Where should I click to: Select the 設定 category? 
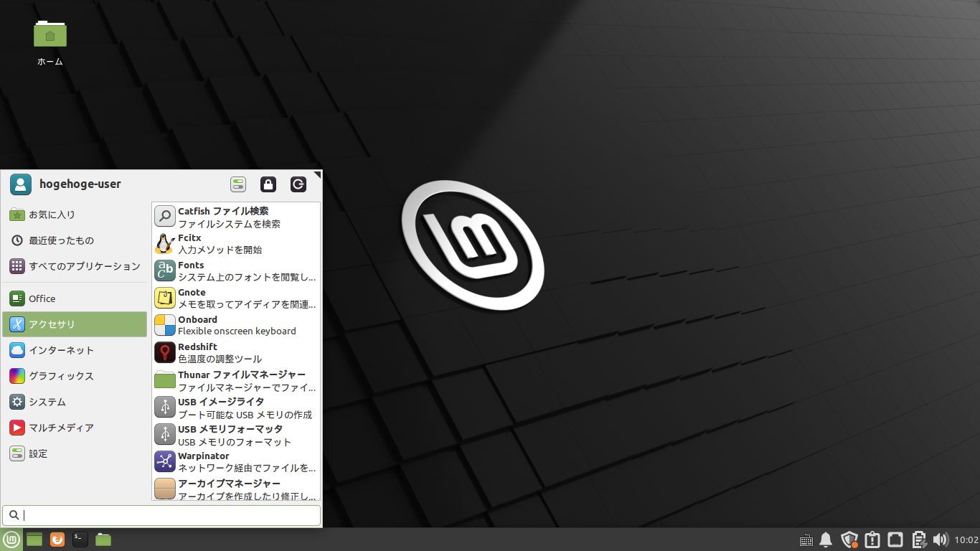point(75,453)
